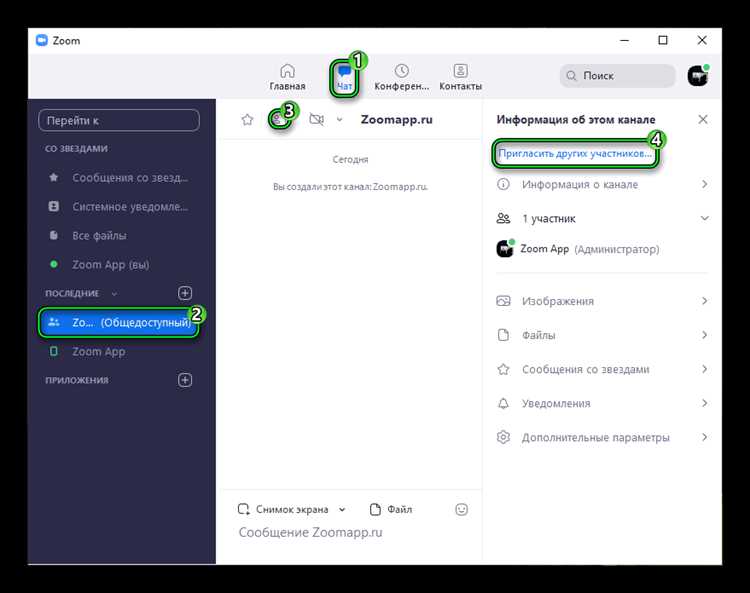The width and height of the screenshot is (750, 593).
Task: Close the Zoom window
Action: point(702,41)
